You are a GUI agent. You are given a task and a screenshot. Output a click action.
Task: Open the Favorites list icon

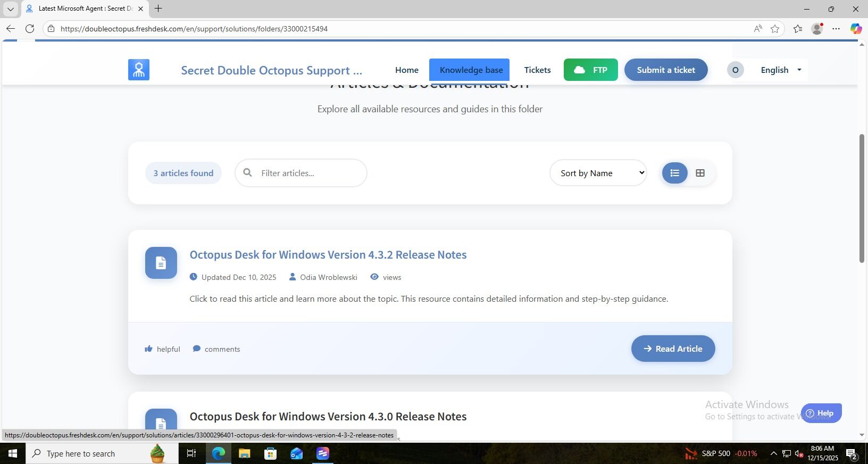(x=798, y=29)
